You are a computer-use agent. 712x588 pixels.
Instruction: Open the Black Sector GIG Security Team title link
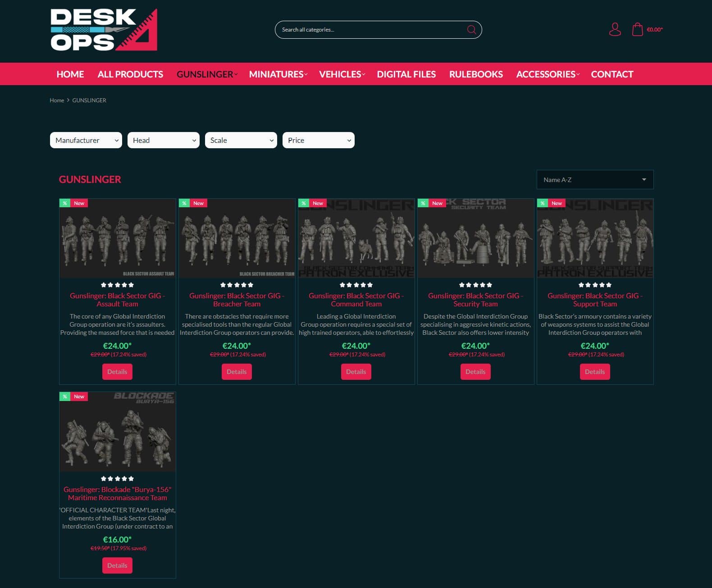tap(475, 300)
